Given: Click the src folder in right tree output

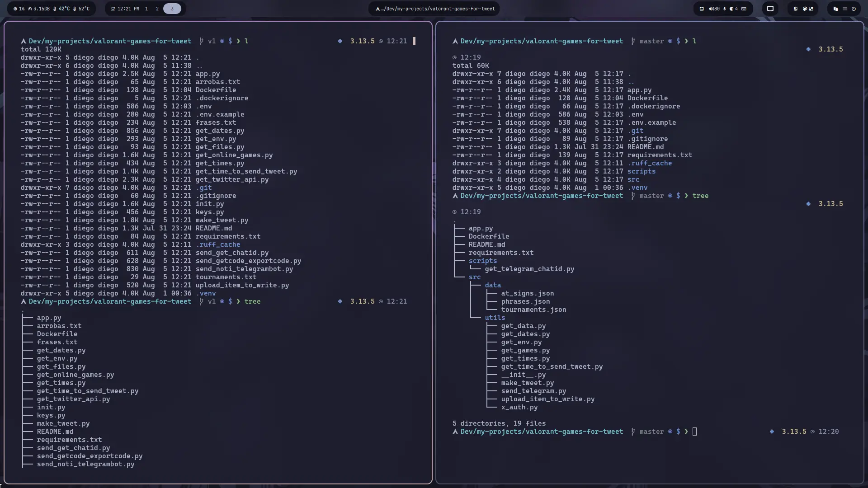Looking at the screenshot, I should 475,277.
